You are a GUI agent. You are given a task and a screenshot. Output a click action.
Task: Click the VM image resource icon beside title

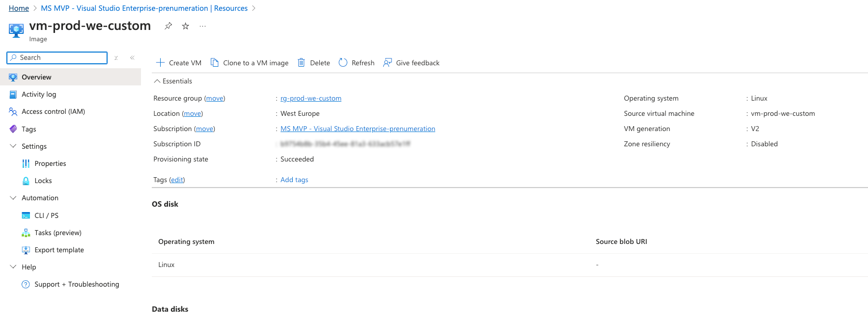pos(16,30)
